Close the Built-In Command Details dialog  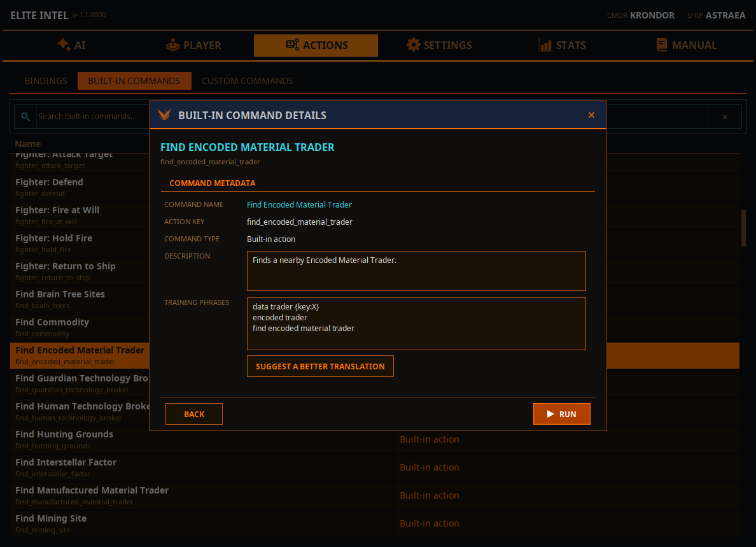591,115
